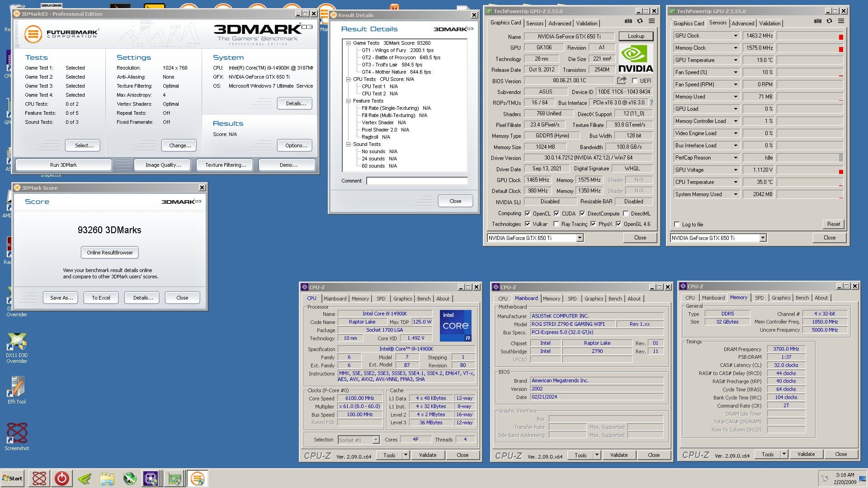This screenshot has height=488, width=868.
Task: Open the hamburger menu in GPU-Z Graphics Card window
Action: pyautogui.click(x=651, y=21)
